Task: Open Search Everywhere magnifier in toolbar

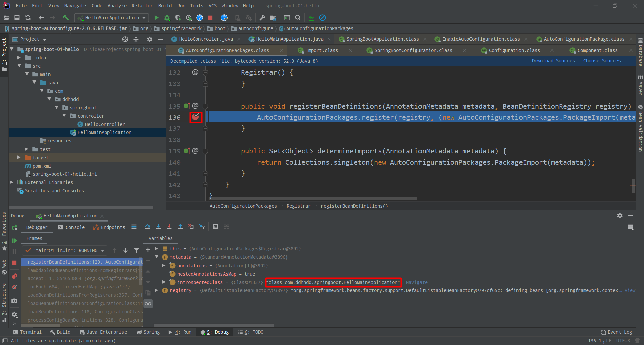Action: [x=298, y=18]
